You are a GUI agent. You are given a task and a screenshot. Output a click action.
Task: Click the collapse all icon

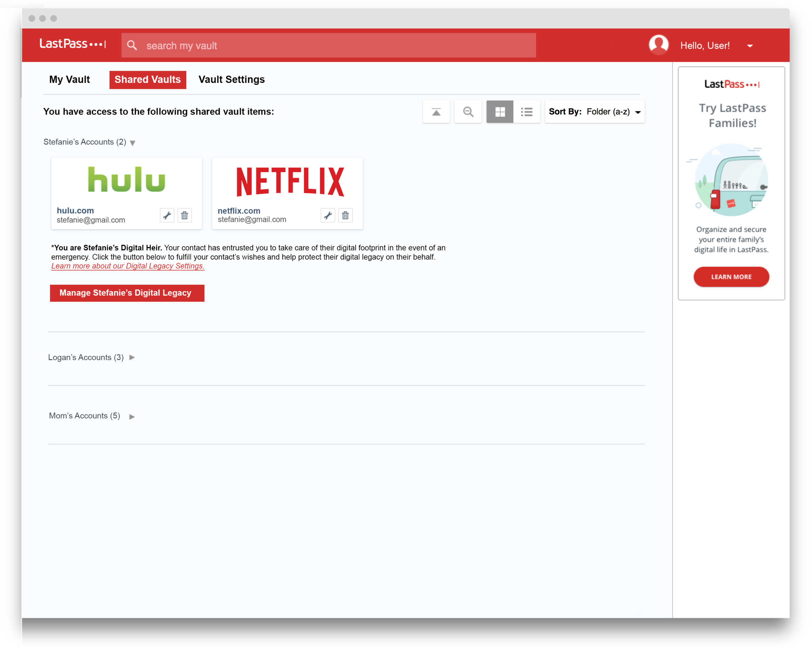[436, 112]
